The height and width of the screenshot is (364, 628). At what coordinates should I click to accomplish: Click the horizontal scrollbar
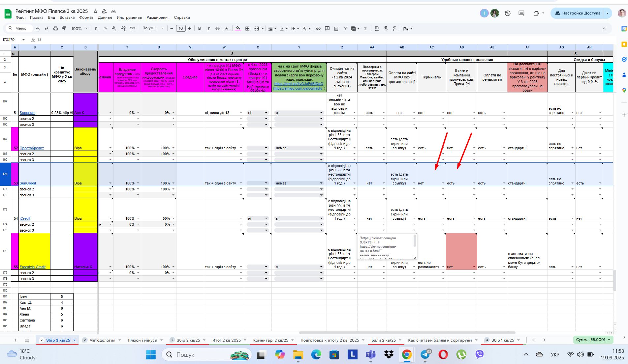(407, 333)
